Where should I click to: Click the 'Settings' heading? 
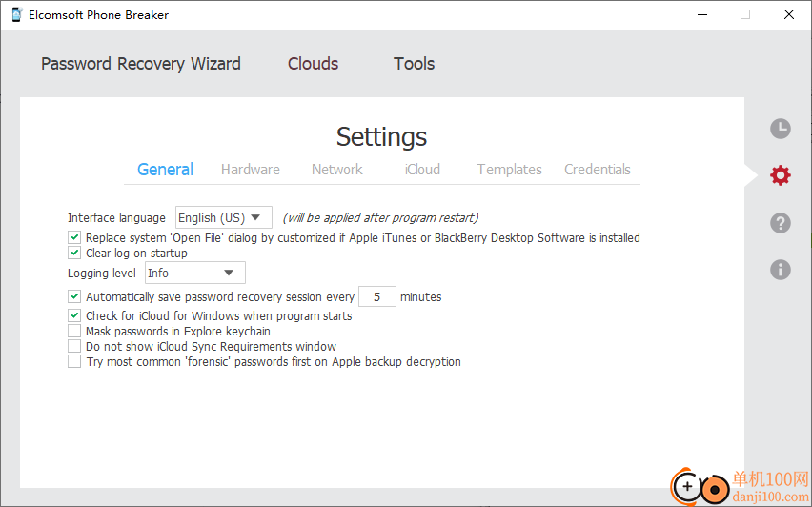pyautogui.click(x=381, y=136)
